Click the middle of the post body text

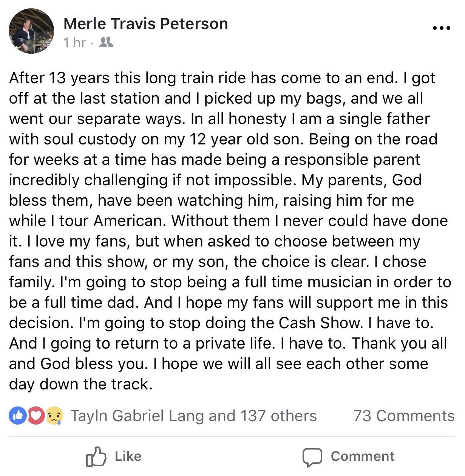230,231
